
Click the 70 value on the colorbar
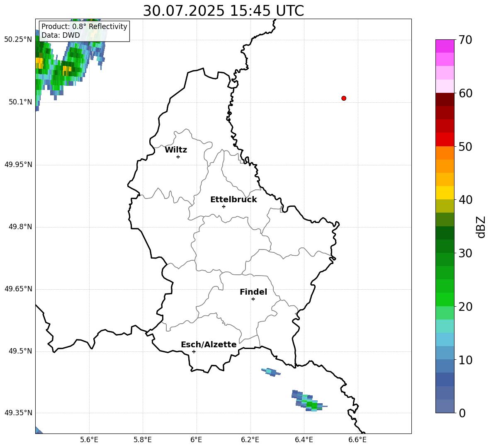[x=465, y=40]
